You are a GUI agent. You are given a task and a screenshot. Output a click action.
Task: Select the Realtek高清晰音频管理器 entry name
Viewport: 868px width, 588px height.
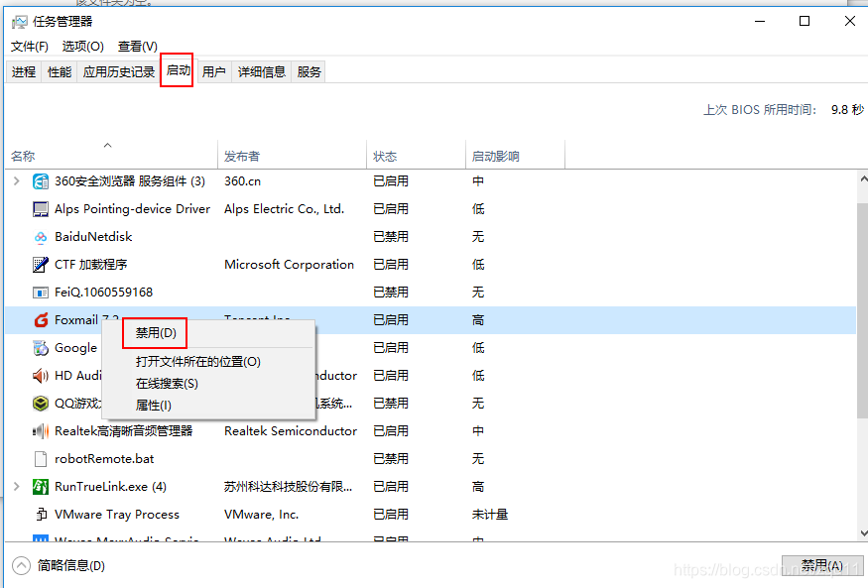click(x=123, y=431)
